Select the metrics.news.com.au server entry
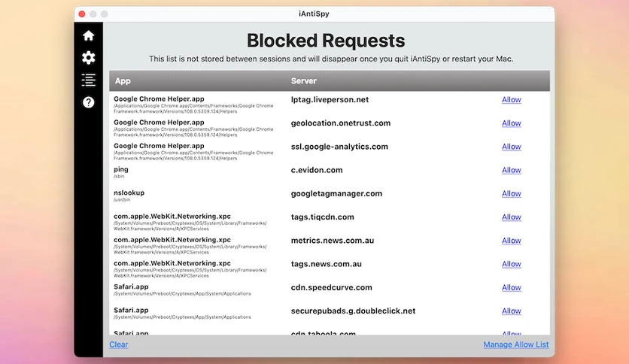 click(333, 241)
